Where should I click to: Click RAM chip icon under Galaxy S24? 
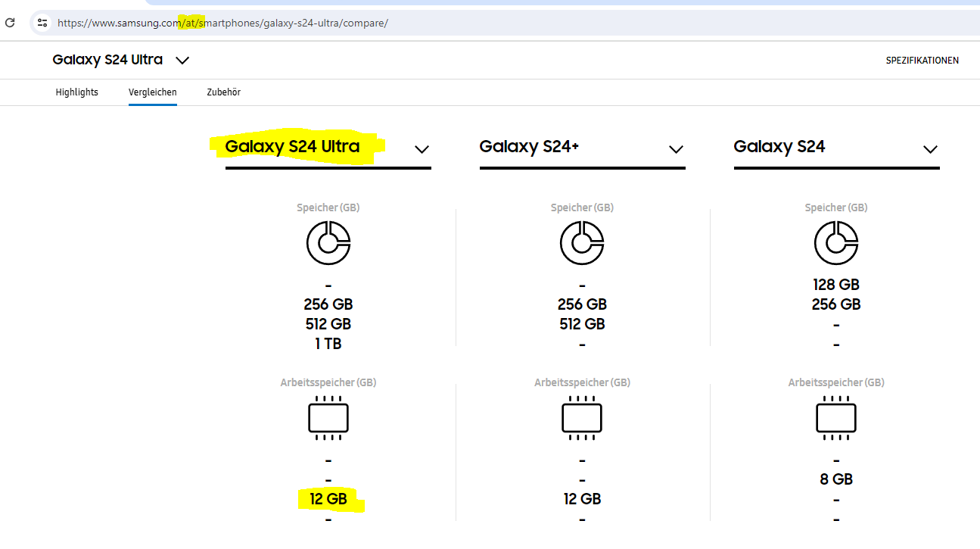click(836, 417)
